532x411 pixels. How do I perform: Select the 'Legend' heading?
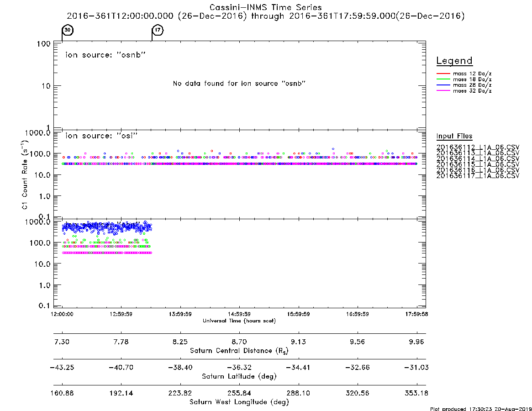[454, 61]
